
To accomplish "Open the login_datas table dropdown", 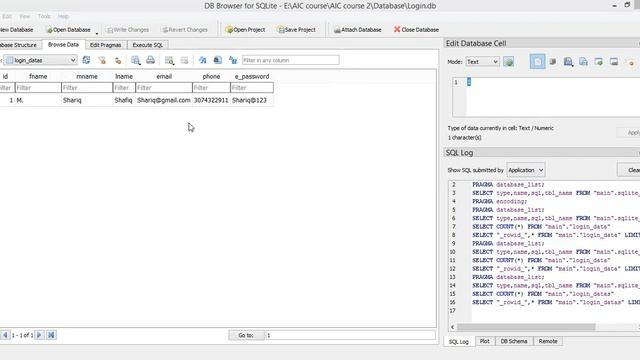I will [x=40, y=60].
